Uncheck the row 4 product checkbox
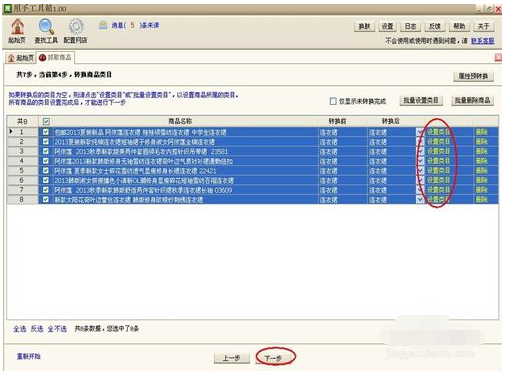This screenshot has height=375, width=517. pos(46,161)
